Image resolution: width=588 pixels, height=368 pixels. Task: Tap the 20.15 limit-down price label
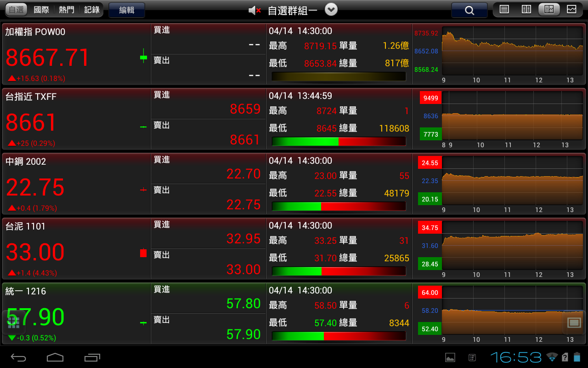point(430,199)
